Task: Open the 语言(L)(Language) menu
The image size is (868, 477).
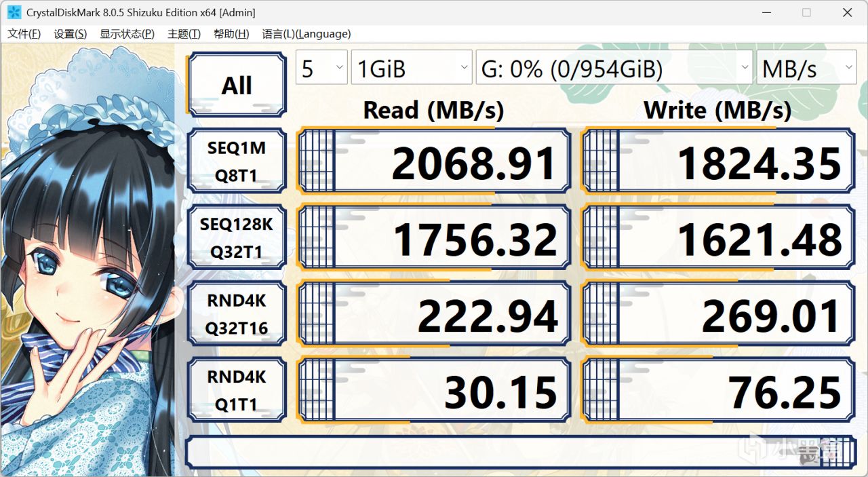Action: (307, 34)
